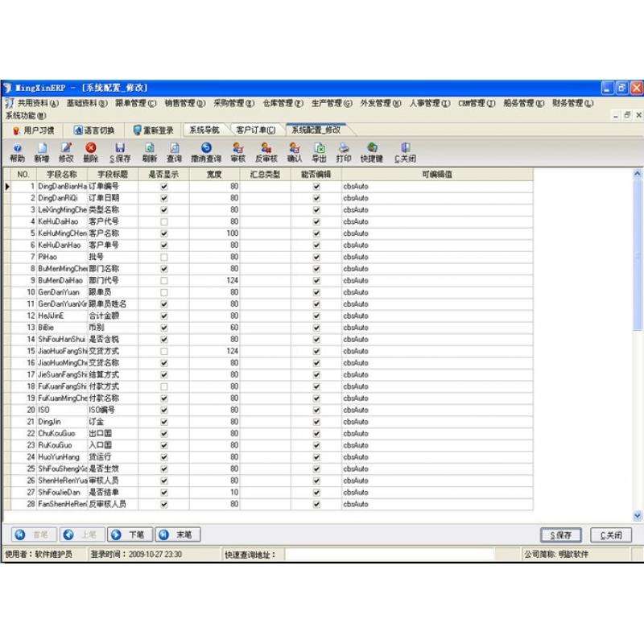The height and width of the screenshot is (644, 644).
Task: Toggle 能否编辑 checkbox for ISO row
Action: coord(316,410)
